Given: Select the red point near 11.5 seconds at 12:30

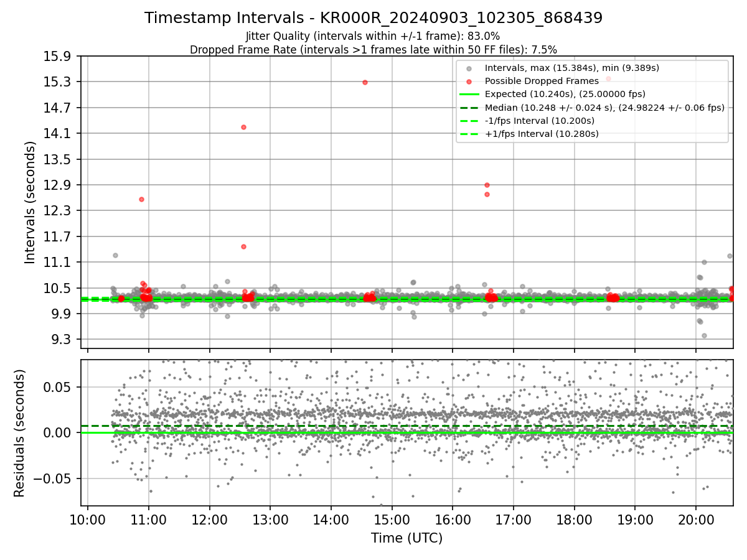Looking at the screenshot, I should coord(243,246).
